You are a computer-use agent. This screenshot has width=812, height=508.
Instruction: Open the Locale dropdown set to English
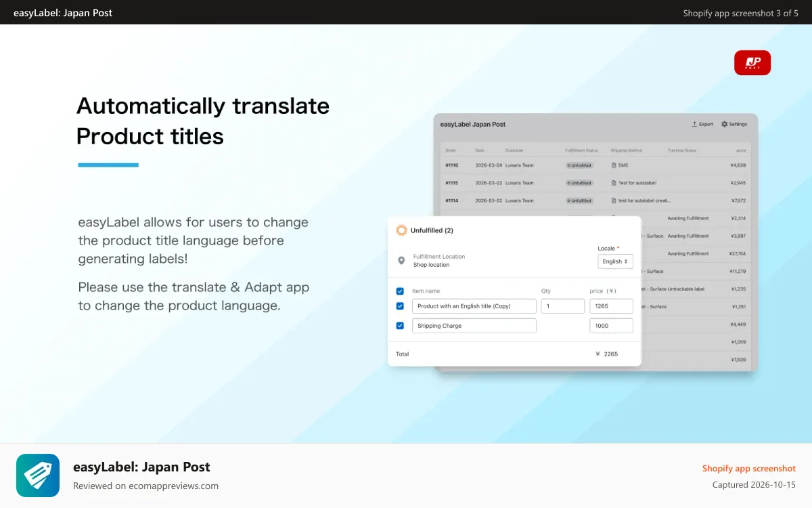[615, 261]
